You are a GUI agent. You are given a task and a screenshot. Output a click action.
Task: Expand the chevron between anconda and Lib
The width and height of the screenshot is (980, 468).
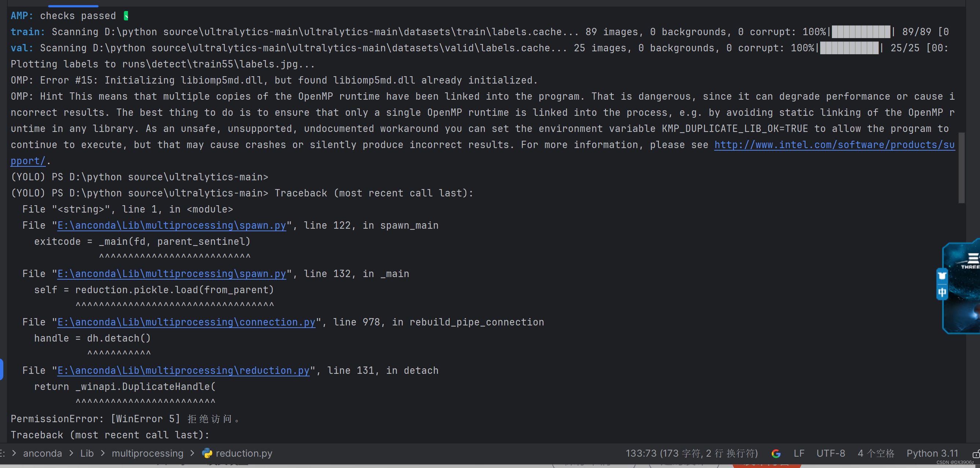coord(71,453)
